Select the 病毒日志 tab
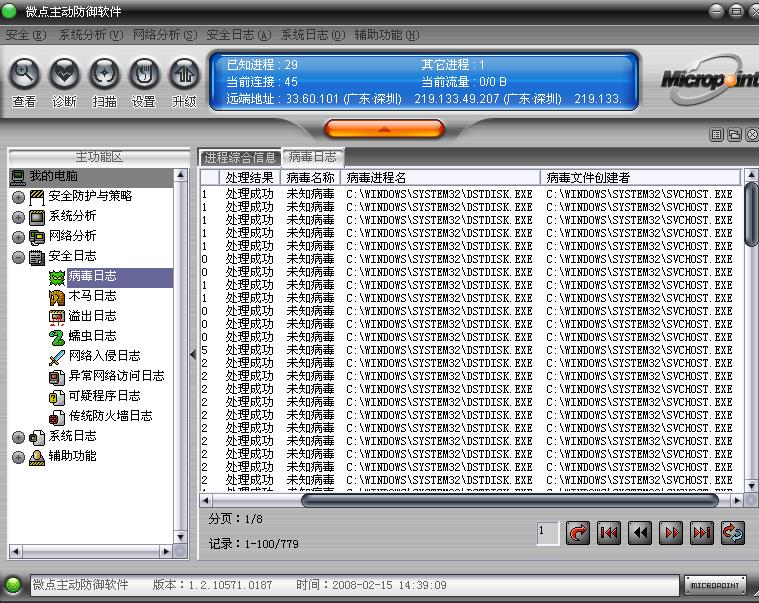Image resolution: width=759 pixels, height=603 pixels. pos(312,157)
